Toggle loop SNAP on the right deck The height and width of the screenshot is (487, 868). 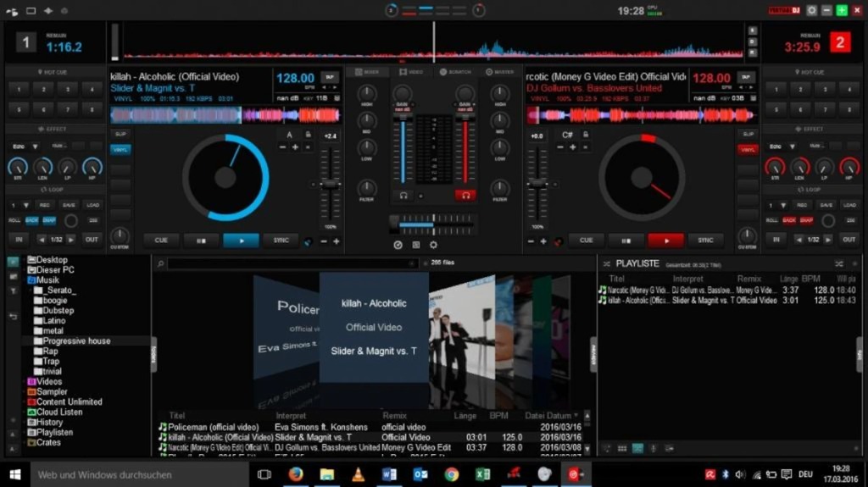pyautogui.click(x=807, y=220)
